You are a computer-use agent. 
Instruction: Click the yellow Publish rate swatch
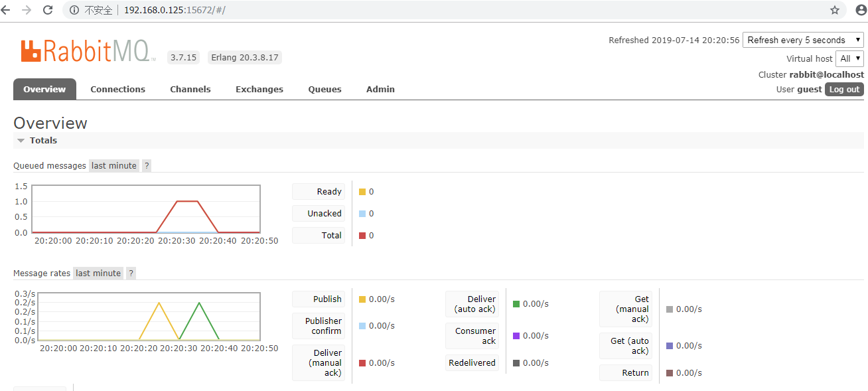click(362, 299)
